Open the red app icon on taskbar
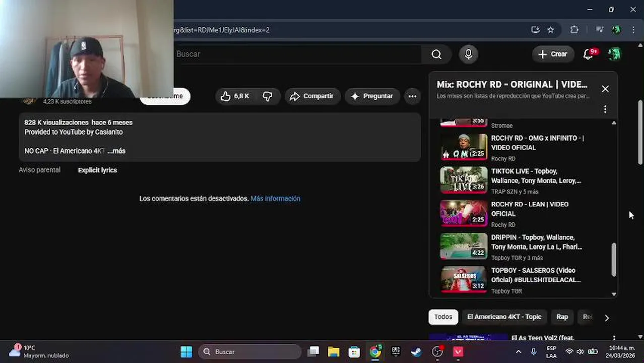The width and height of the screenshot is (644, 363). (458, 351)
